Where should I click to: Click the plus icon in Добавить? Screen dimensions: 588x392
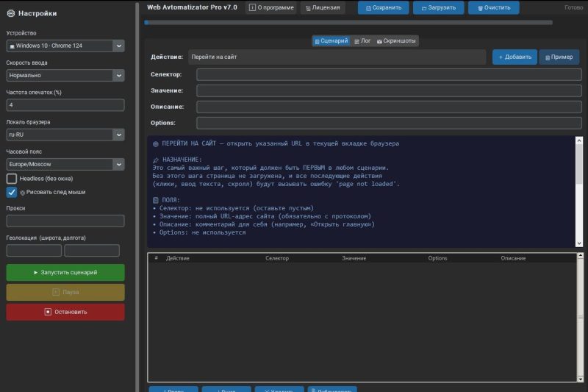[x=501, y=57]
